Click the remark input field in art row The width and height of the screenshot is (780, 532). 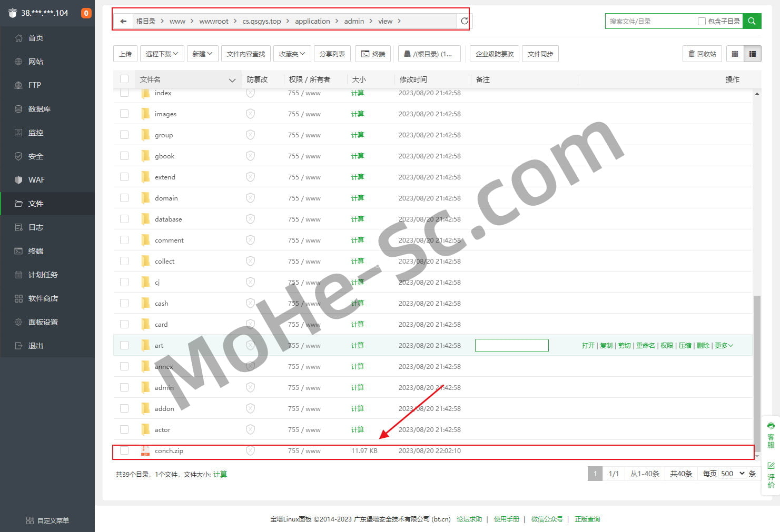[x=511, y=345]
